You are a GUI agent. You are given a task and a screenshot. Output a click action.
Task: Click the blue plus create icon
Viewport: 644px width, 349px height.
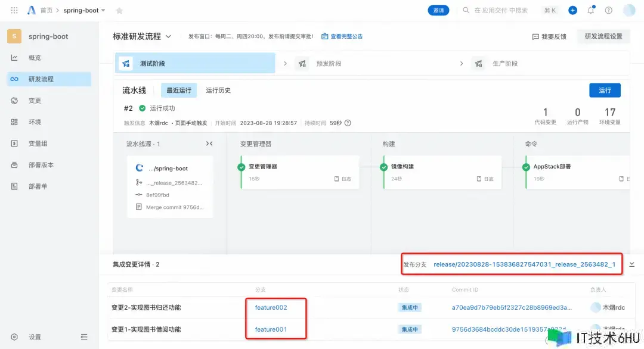tap(572, 10)
